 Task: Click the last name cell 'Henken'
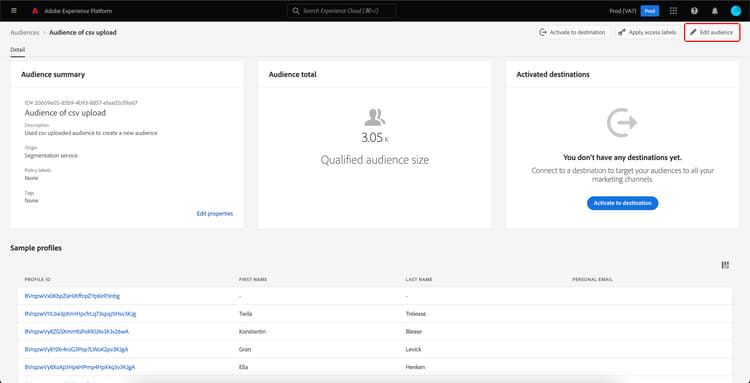(415, 367)
